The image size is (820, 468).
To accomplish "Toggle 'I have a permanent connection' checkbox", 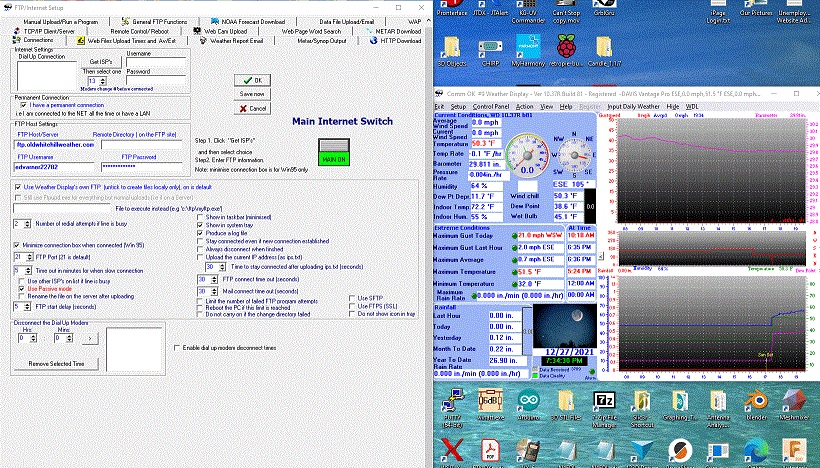I will (24, 105).
